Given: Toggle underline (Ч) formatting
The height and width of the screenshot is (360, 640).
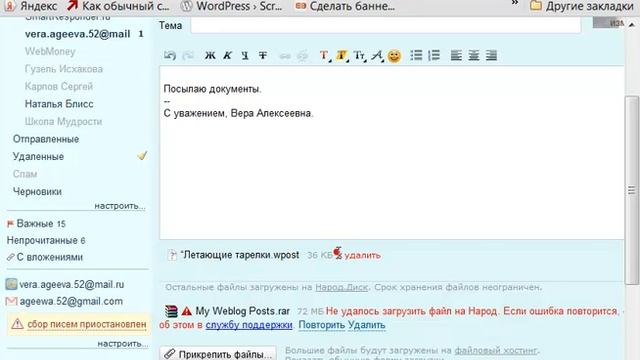Looking at the screenshot, I should (x=245, y=56).
